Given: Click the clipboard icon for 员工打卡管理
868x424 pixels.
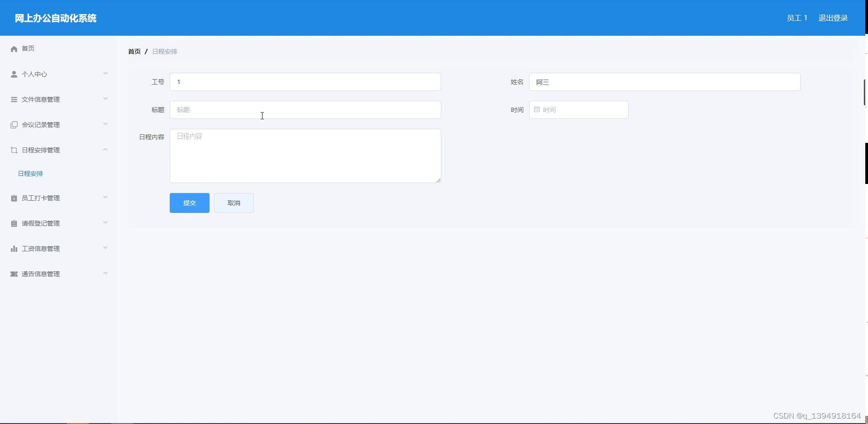Looking at the screenshot, I should pos(14,198).
